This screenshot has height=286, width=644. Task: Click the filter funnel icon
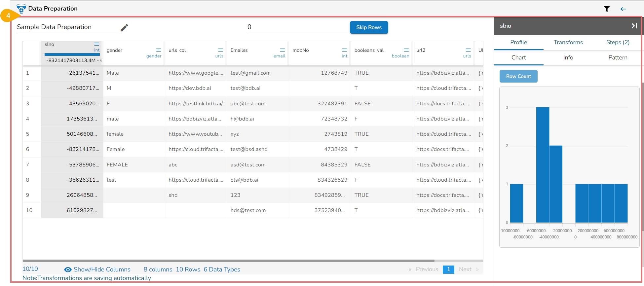[x=607, y=9]
